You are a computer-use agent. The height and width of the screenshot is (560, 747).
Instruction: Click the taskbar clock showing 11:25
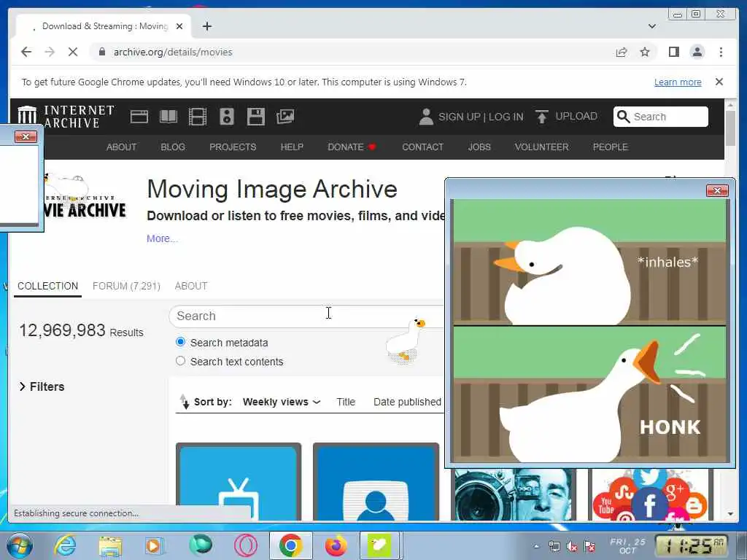[691, 546]
